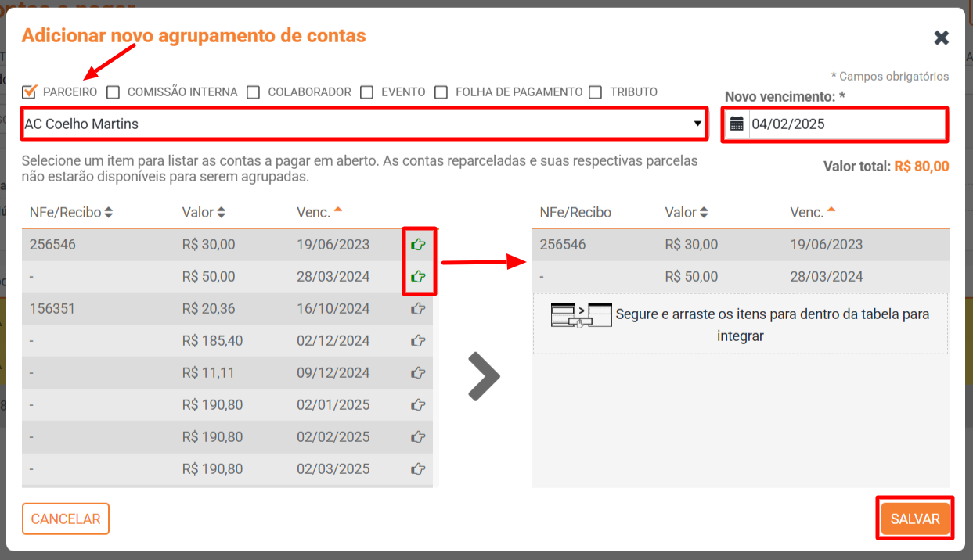The height and width of the screenshot is (560, 973).
Task: Click hand icon on 02/01/2025 row
Action: click(x=418, y=405)
